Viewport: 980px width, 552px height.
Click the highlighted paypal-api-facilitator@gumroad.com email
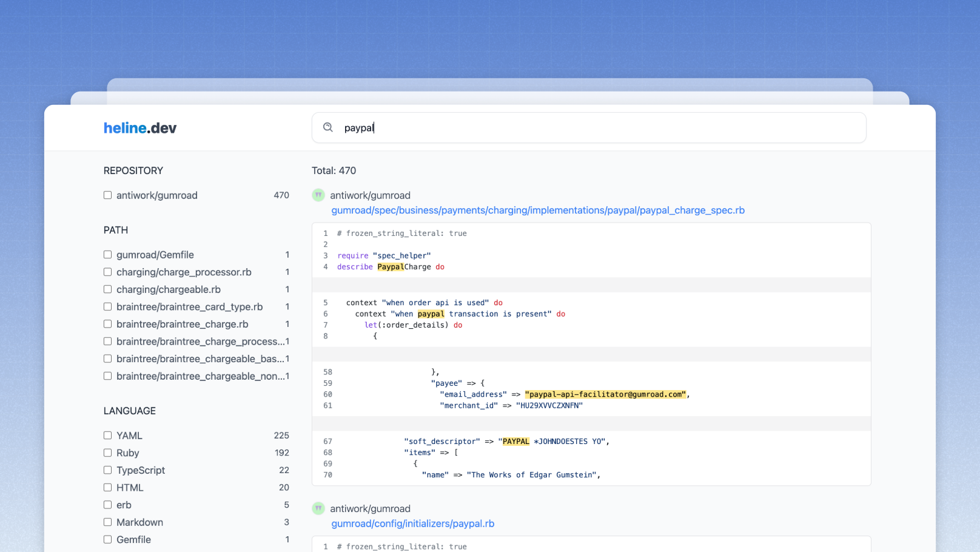[x=605, y=394]
